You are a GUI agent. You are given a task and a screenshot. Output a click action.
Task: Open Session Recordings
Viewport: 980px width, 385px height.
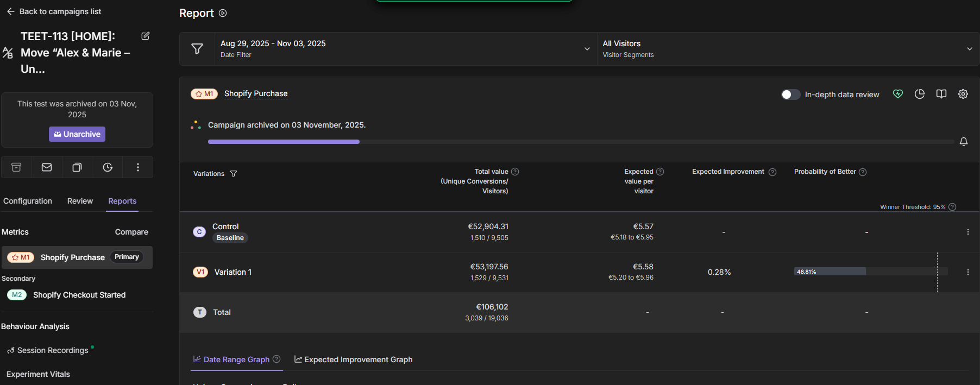53,350
